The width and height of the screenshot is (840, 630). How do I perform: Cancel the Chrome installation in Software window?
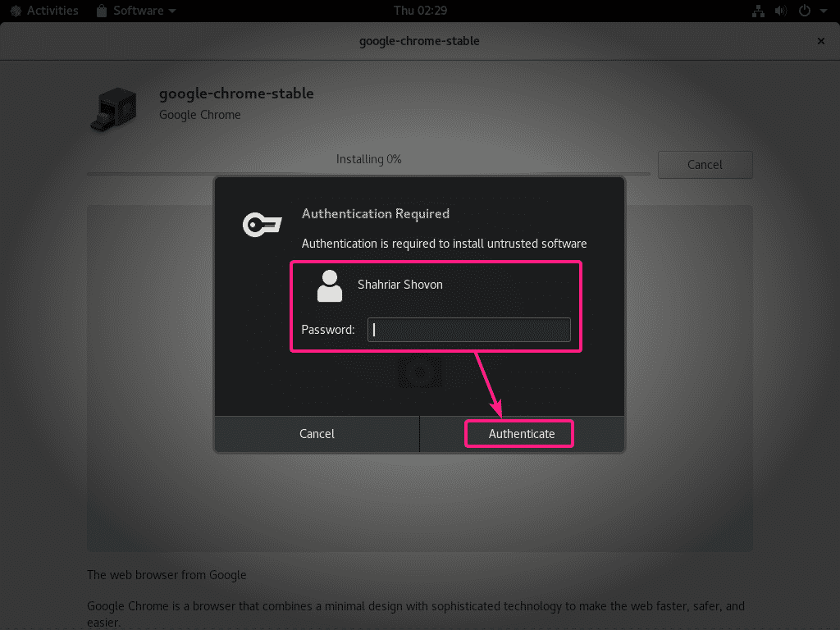pyautogui.click(x=705, y=165)
